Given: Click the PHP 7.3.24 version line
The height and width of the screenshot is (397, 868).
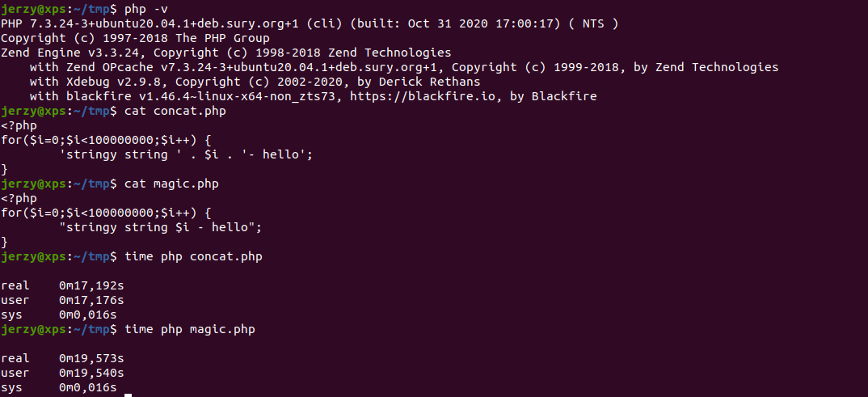Looking at the screenshot, I should pyautogui.click(x=310, y=23).
